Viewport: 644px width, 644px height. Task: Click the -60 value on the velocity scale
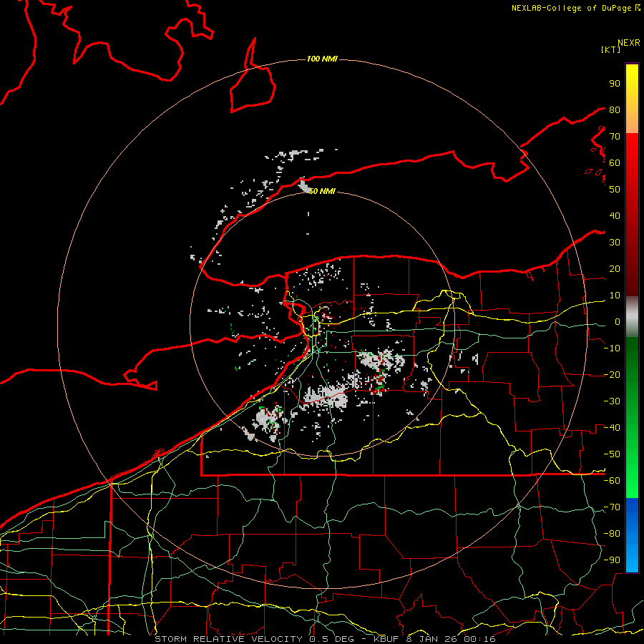(612, 481)
